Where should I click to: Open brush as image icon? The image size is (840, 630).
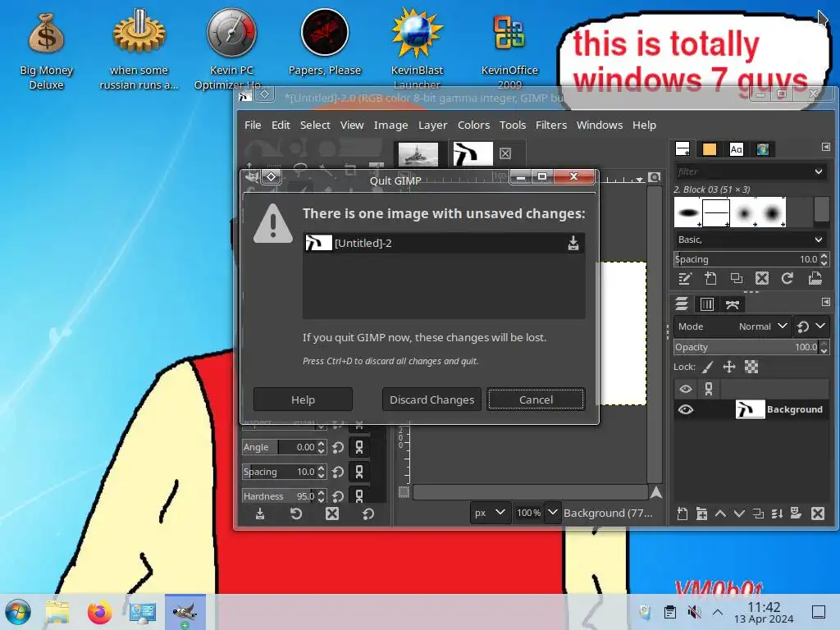click(815, 279)
